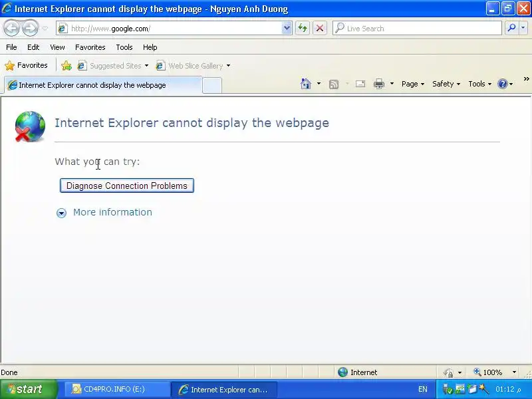Screen dimensions: 532x399
Task: Open the View menu
Action: click(57, 47)
